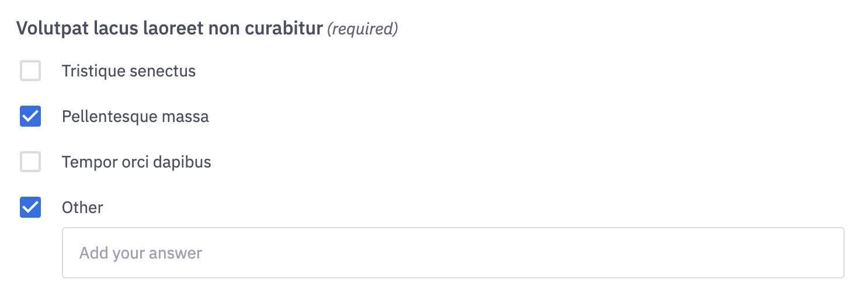Uncheck the Other checkbox

30,207
